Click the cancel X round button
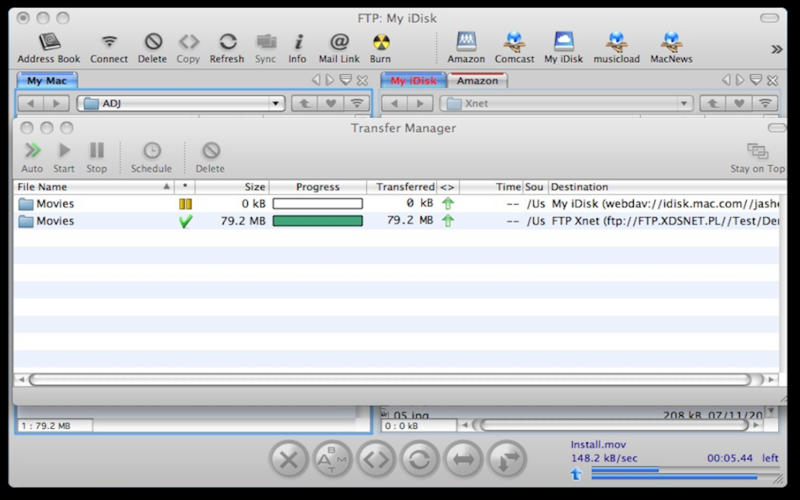The height and width of the screenshot is (500, 800). [289, 460]
